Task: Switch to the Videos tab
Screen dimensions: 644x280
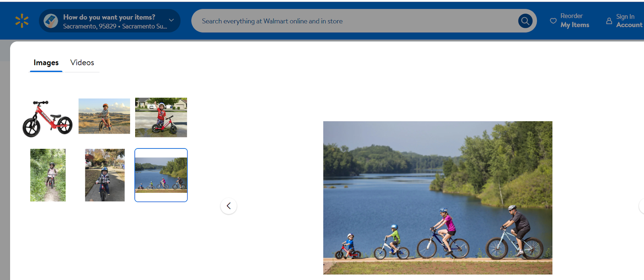Action: pos(82,62)
